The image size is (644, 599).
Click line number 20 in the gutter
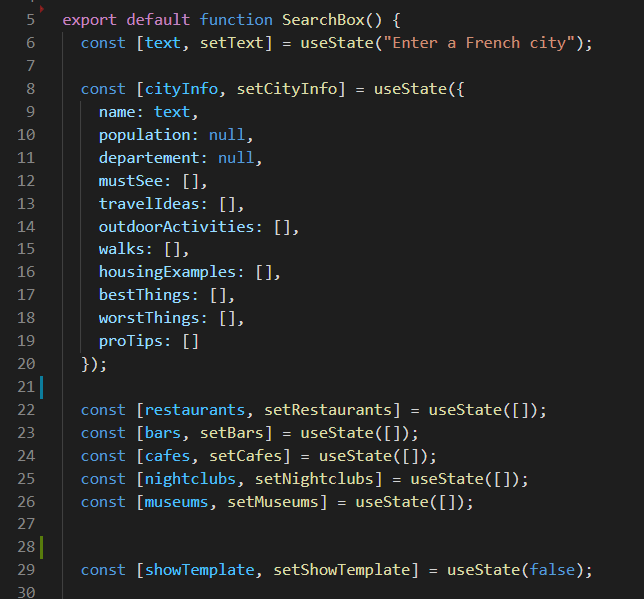tap(26, 364)
